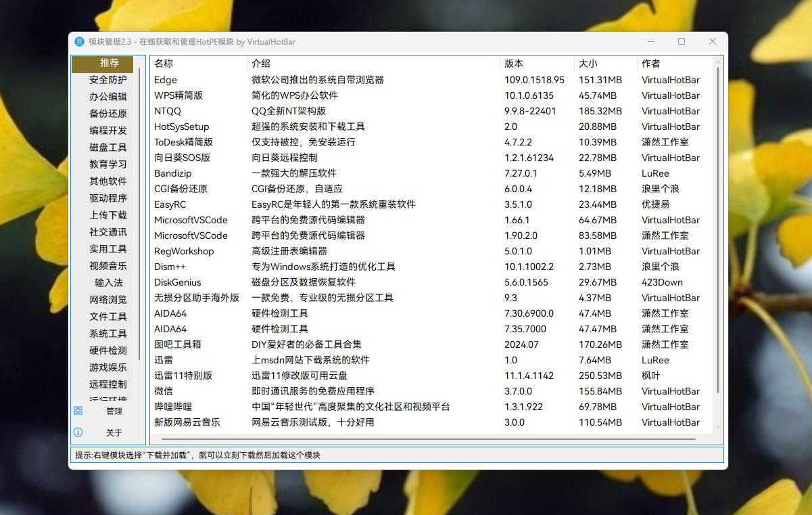Select the 图吧工具箱 row
Viewport: 812px width, 515px height.
point(431,344)
